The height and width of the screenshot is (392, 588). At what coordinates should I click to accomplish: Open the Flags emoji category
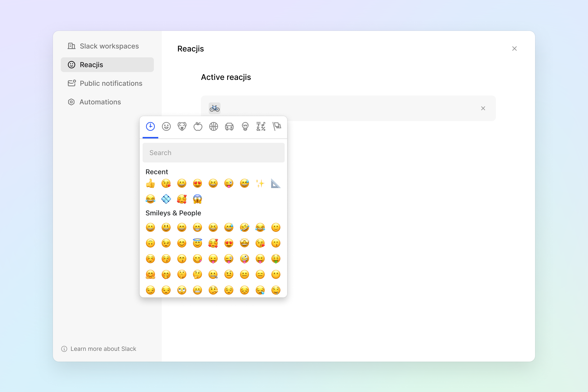tap(277, 126)
